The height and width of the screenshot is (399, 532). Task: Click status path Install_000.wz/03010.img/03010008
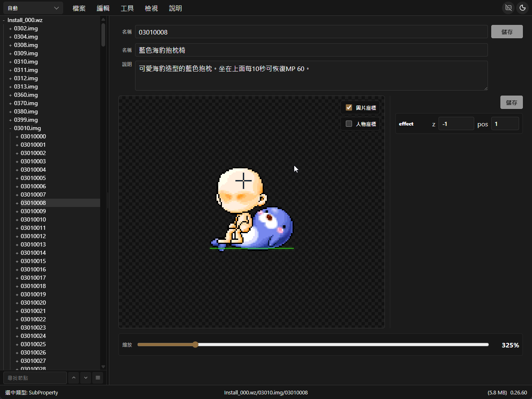coord(266,392)
